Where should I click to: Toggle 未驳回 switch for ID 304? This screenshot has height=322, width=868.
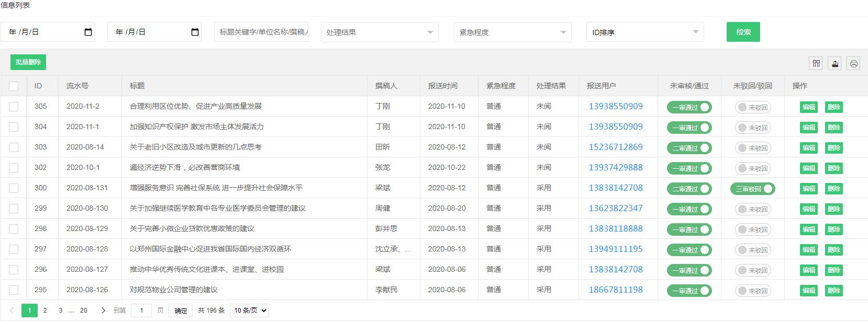click(753, 128)
